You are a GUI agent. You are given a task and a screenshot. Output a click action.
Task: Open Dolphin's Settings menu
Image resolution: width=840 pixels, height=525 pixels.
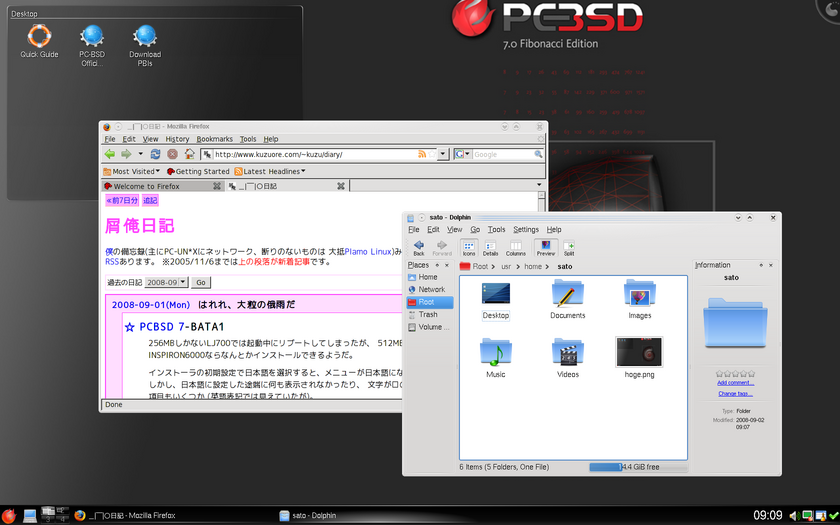(x=526, y=229)
